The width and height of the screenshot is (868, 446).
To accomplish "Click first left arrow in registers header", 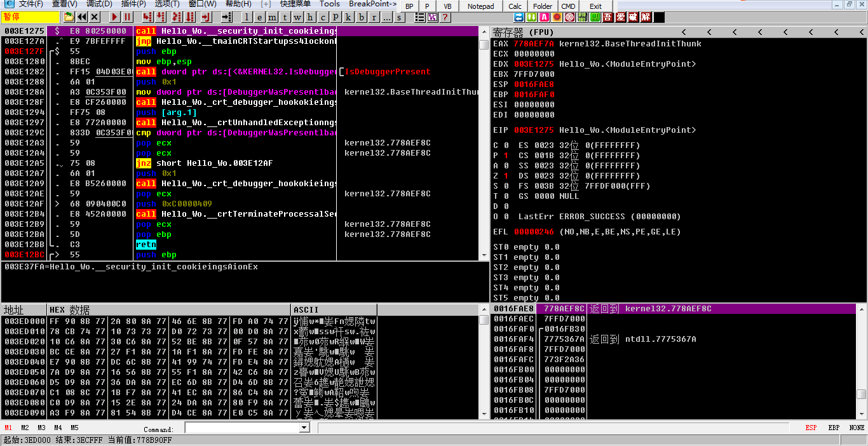I will coord(683,32).
